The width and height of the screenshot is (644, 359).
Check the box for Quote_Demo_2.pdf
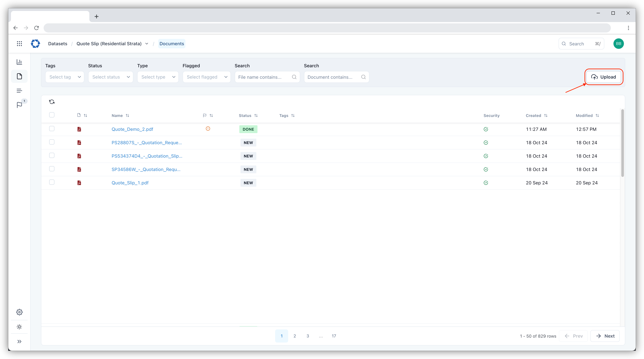pos(52,129)
